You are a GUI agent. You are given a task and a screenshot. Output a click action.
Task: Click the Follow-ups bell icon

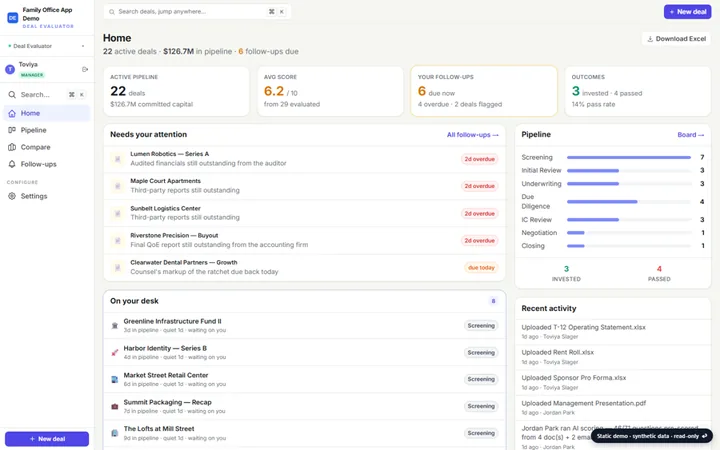point(12,164)
